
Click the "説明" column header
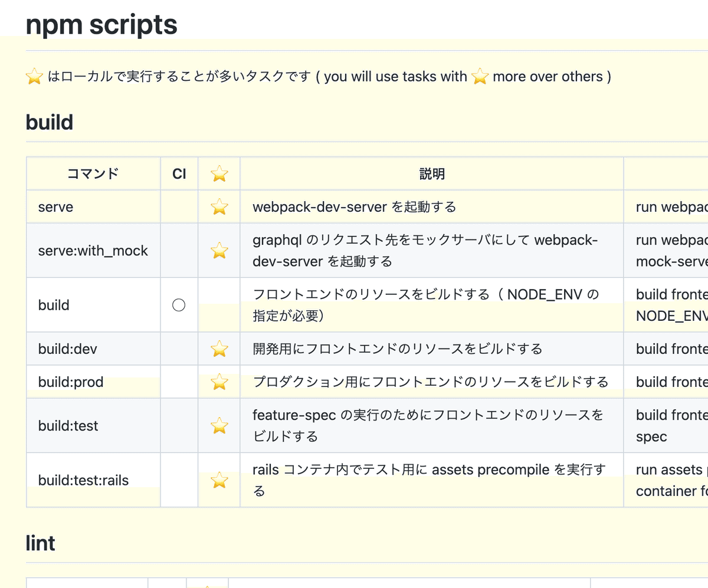(x=432, y=173)
